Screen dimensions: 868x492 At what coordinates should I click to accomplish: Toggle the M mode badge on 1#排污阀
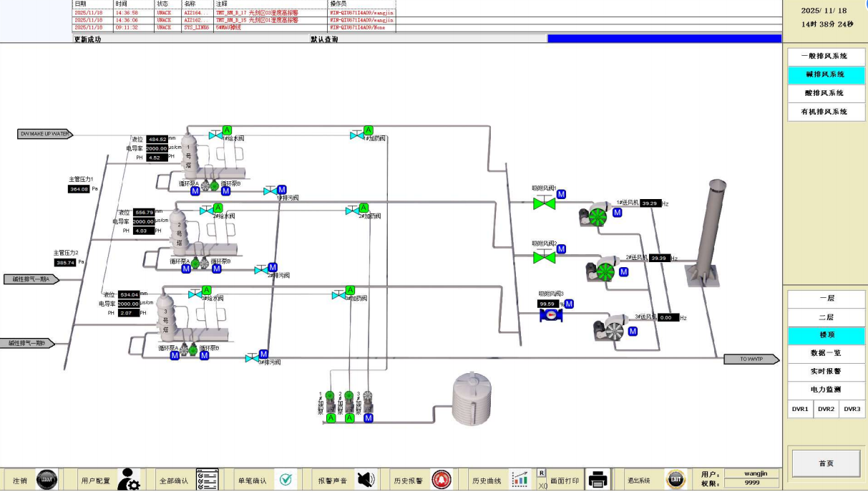click(x=282, y=190)
